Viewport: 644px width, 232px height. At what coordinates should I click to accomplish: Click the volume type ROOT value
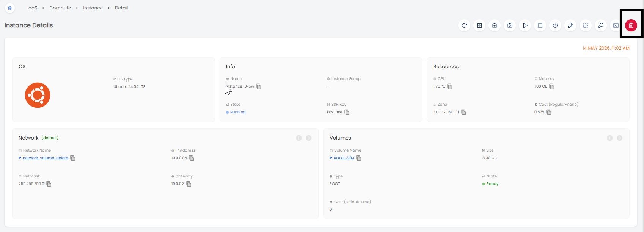335,184
